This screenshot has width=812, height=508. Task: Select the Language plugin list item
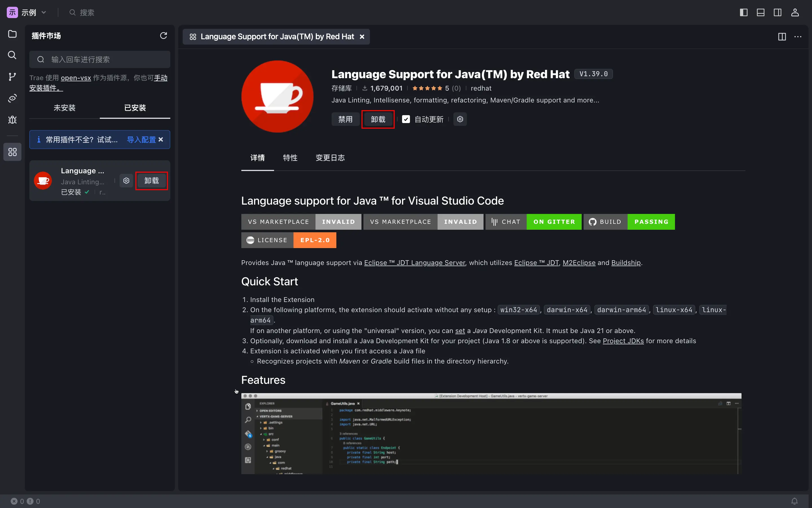point(100,181)
